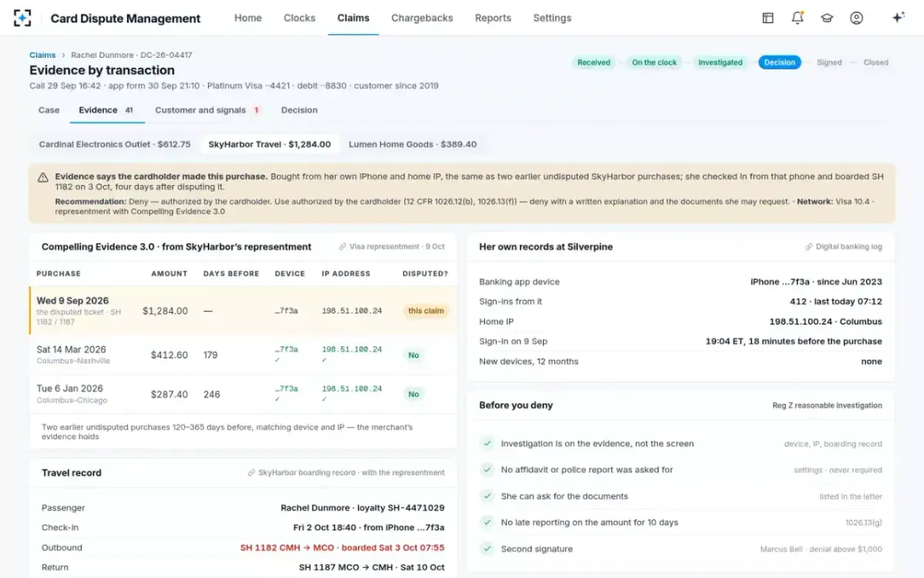Select the Sat 14 Mar 2026 purchase row
This screenshot has width=924, height=578.
[x=243, y=355]
